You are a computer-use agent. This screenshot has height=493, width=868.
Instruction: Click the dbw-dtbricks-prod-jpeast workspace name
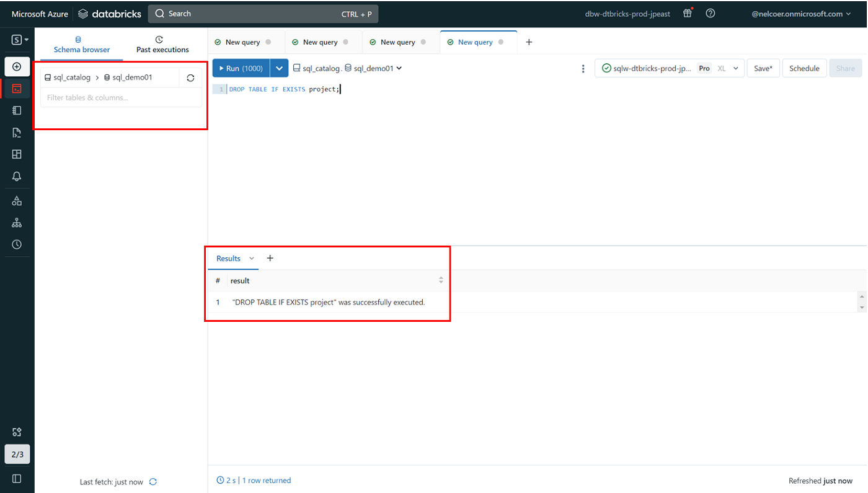pyautogui.click(x=627, y=14)
